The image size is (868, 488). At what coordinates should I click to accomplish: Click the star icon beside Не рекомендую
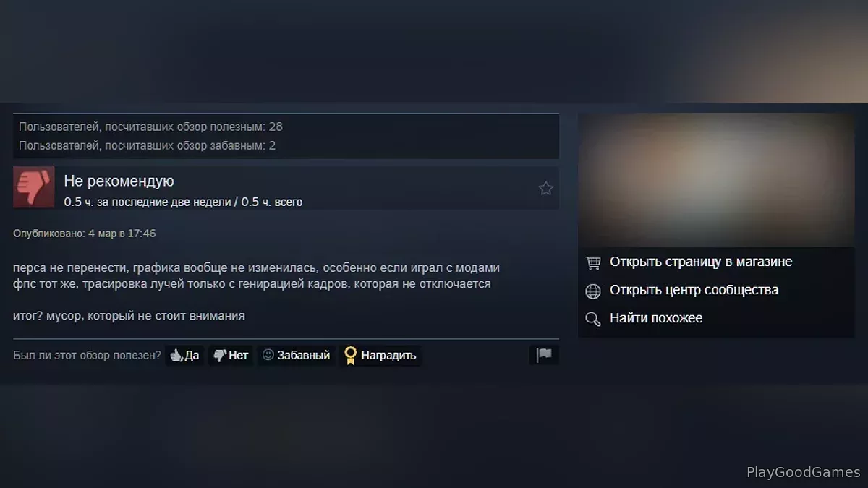545,189
